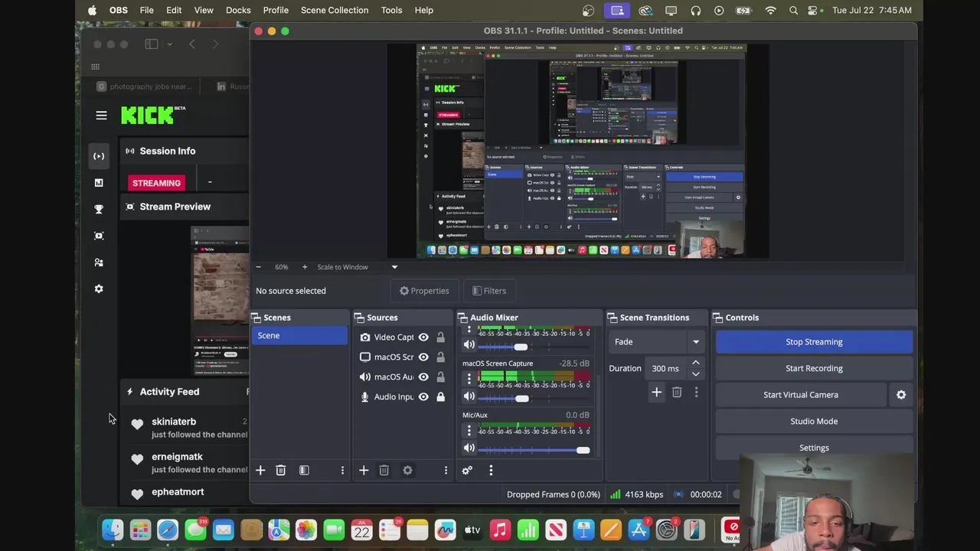The image size is (980, 551).
Task: Open Safari from the Dock
Action: [x=168, y=530]
